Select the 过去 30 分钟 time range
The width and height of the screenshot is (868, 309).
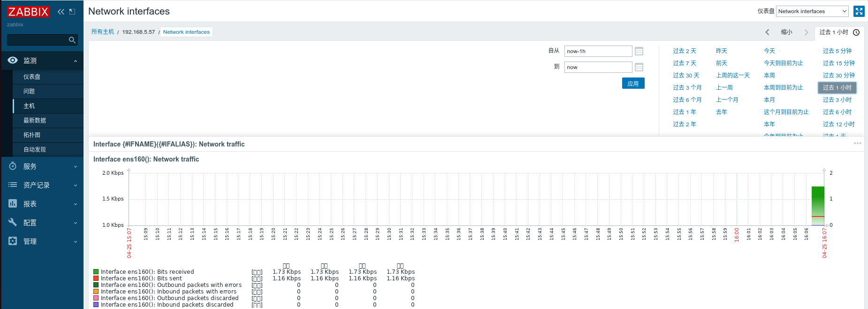[x=838, y=75]
